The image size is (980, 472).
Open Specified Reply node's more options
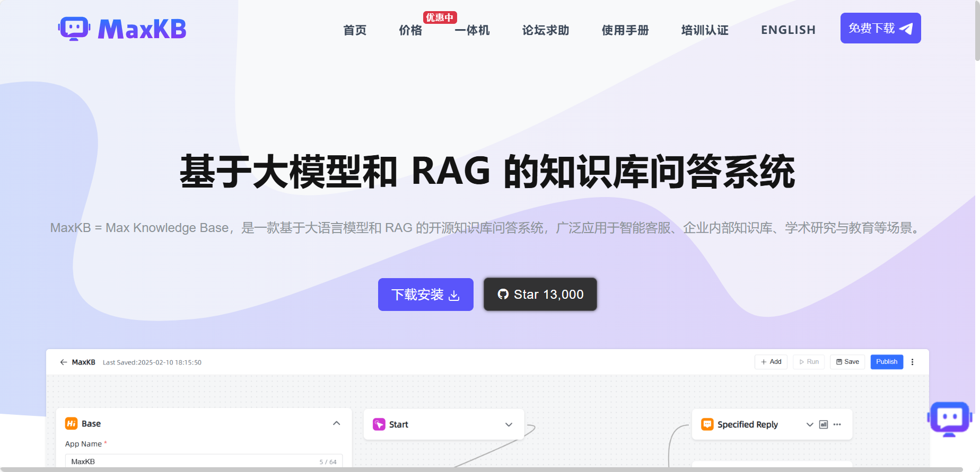tap(837, 424)
